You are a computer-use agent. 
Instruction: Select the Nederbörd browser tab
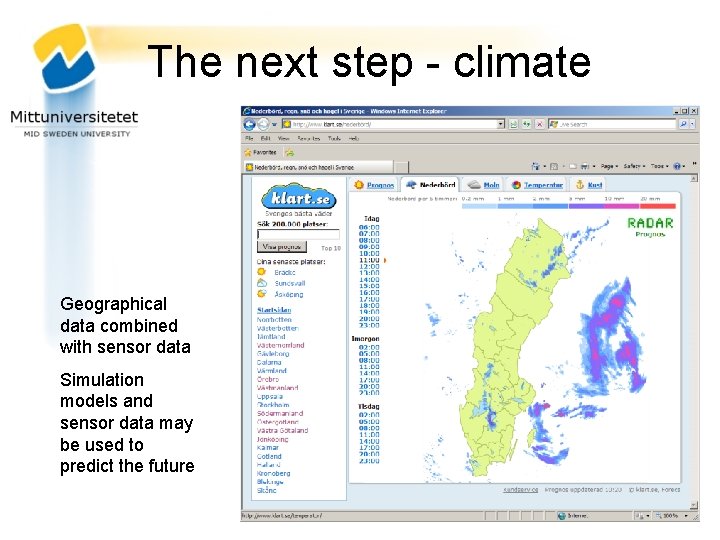point(318,167)
